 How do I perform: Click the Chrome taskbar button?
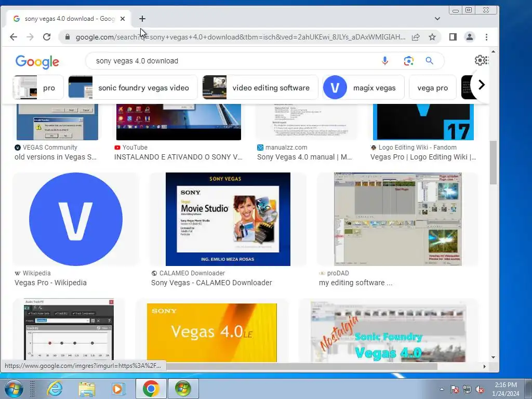pyautogui.click(x=151, y=389)
